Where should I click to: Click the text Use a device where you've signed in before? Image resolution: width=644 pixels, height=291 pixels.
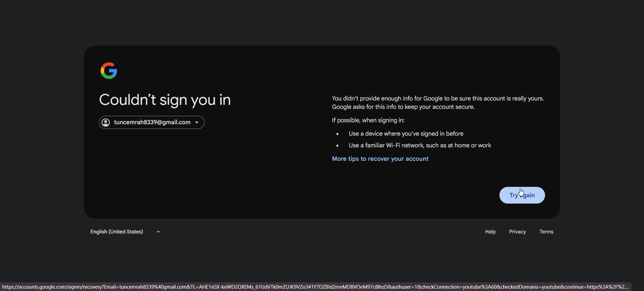click(406, 134)
